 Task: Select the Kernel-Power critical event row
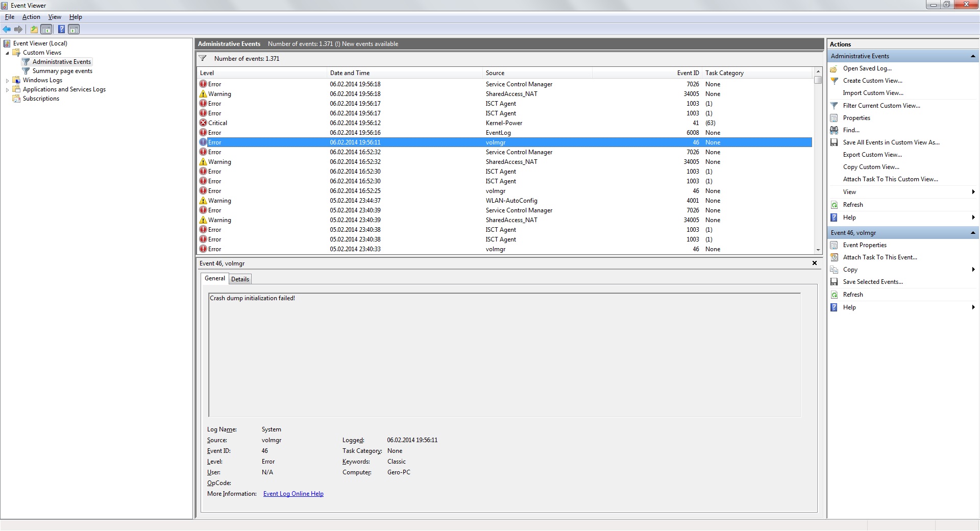click(x=505, y=123)
